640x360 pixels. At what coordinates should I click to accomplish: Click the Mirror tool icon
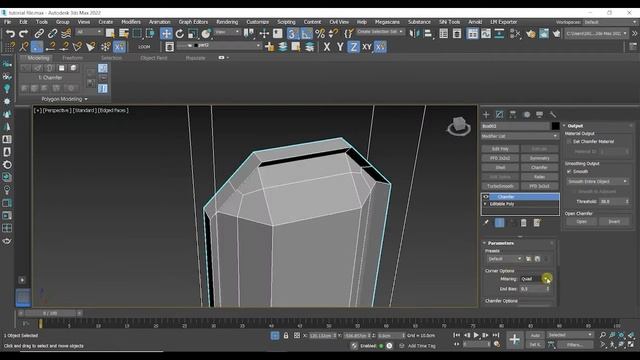414,33
